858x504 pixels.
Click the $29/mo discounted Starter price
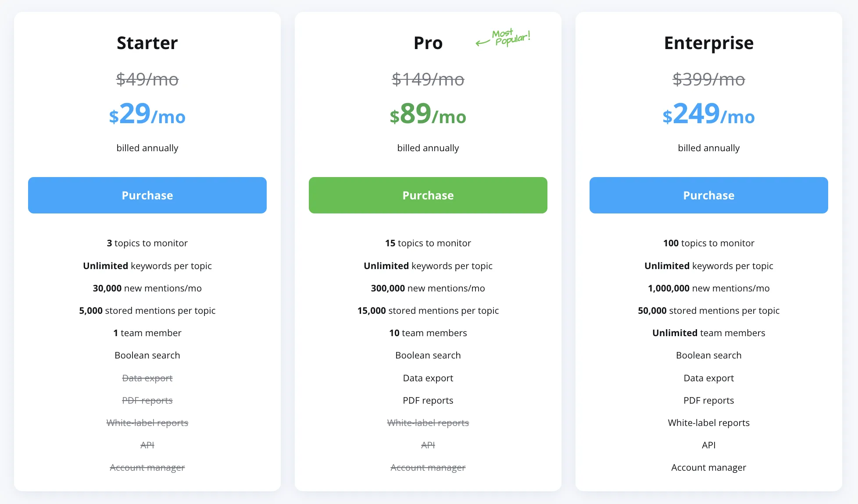[x=147, y=115]
